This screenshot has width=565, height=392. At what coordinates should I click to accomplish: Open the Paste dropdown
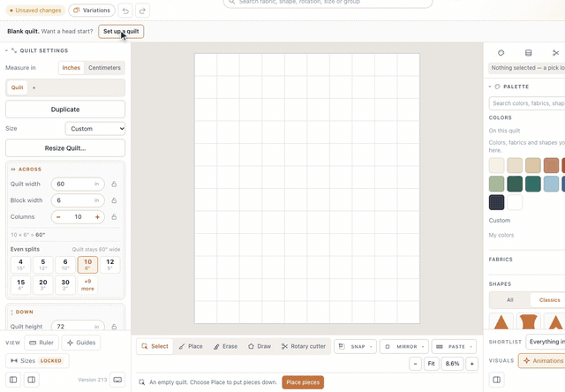(454, 347)
